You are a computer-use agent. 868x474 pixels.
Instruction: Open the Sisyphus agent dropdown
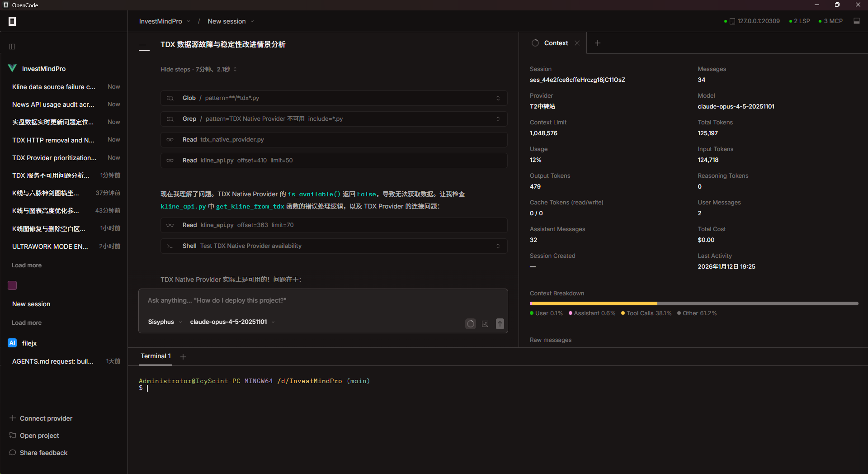(165, 322)
